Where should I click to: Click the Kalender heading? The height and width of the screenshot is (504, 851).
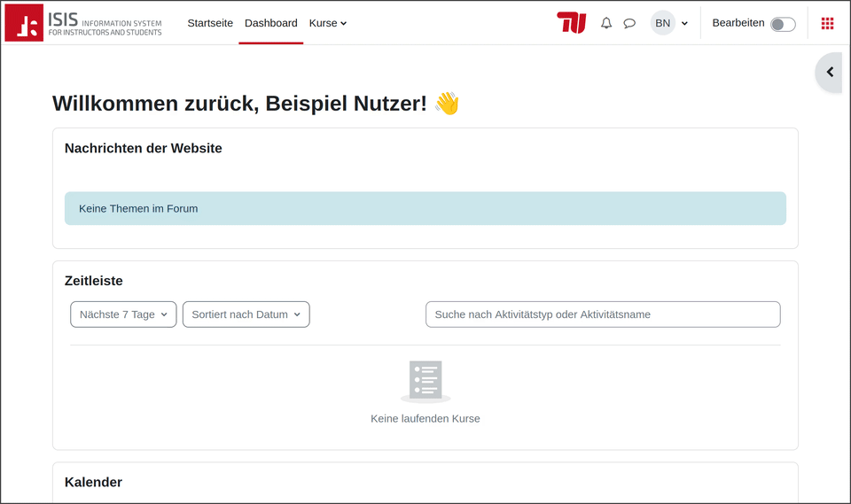pyautogui.click(x=93, y=482)
